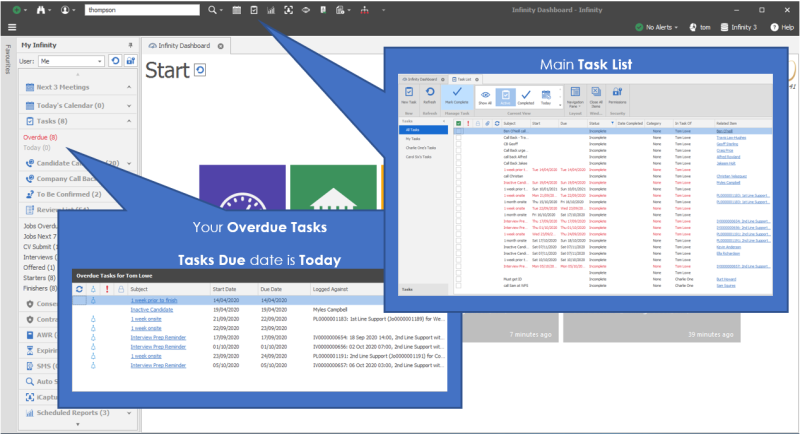This screenshot has width=800, height=434.
Task: Pin the My Infinity panel
Action: tap(132, 46)
